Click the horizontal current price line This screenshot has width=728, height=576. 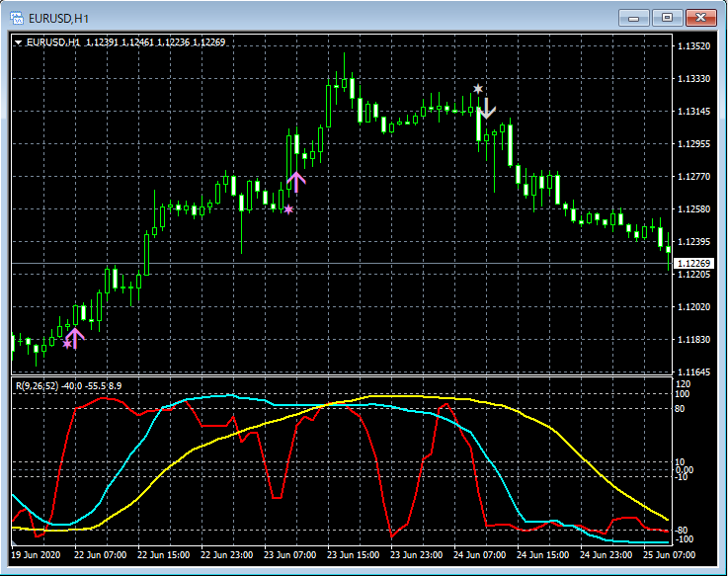coord(342,264)
